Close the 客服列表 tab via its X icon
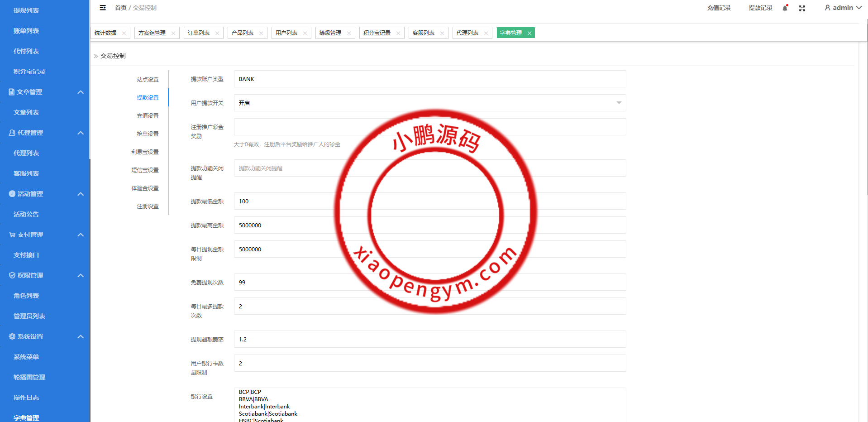 pyautogui.click(x=442, y=33)
